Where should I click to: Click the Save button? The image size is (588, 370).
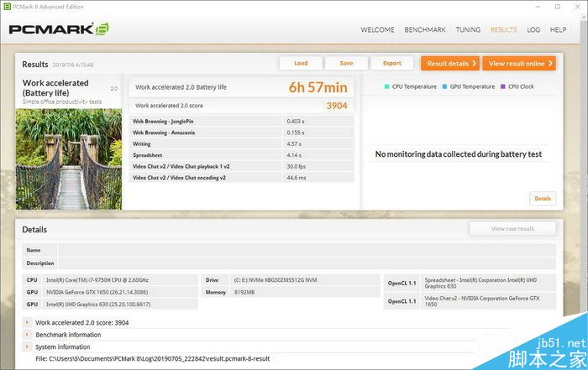point(346,63)
